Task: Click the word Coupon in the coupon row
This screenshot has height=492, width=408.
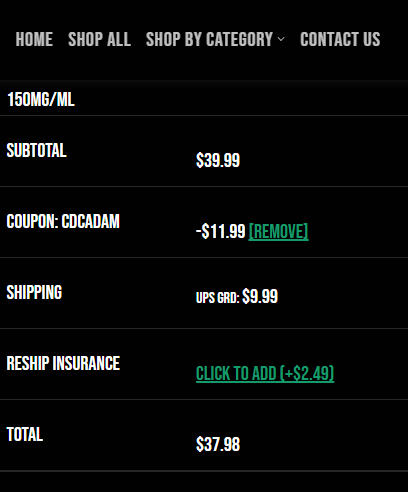Action: 33,221
